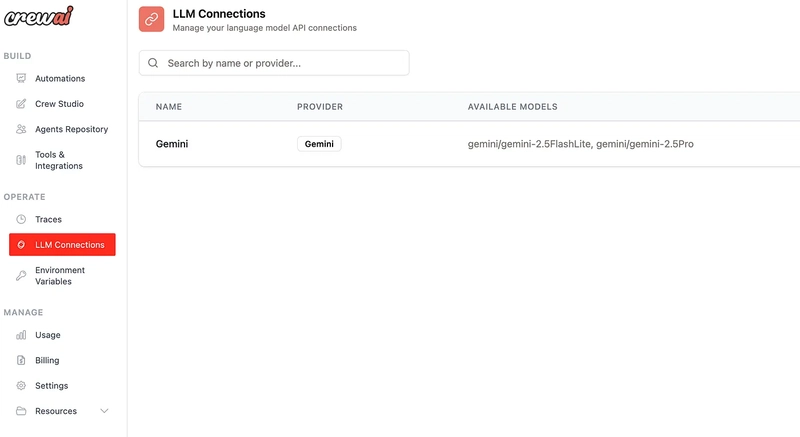Click the Traces clock icon

(x=22, y=219)
